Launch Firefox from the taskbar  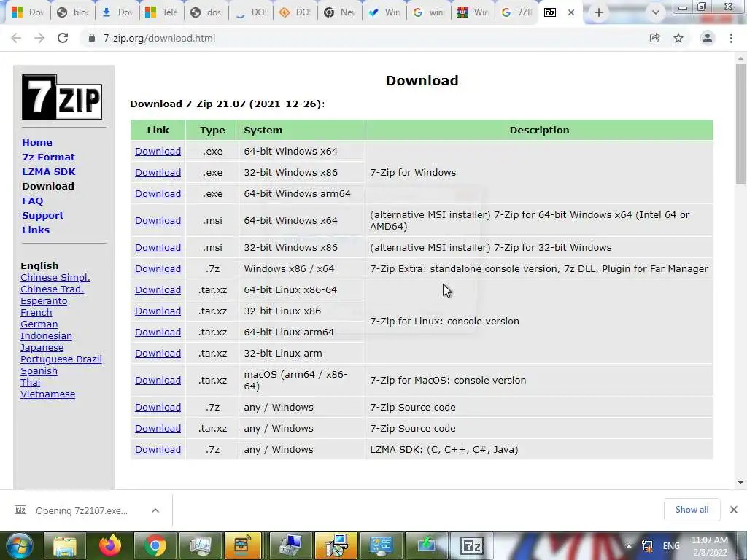coord(110,545)
